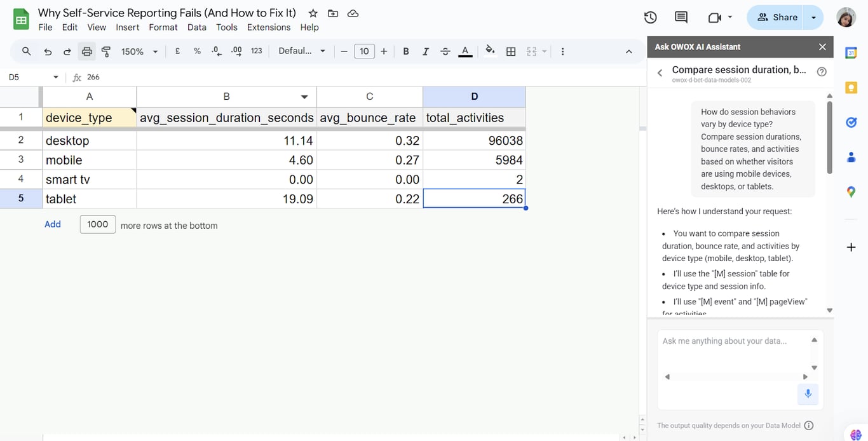Hide the menus with collapse chevron

[x=629, y=51]
